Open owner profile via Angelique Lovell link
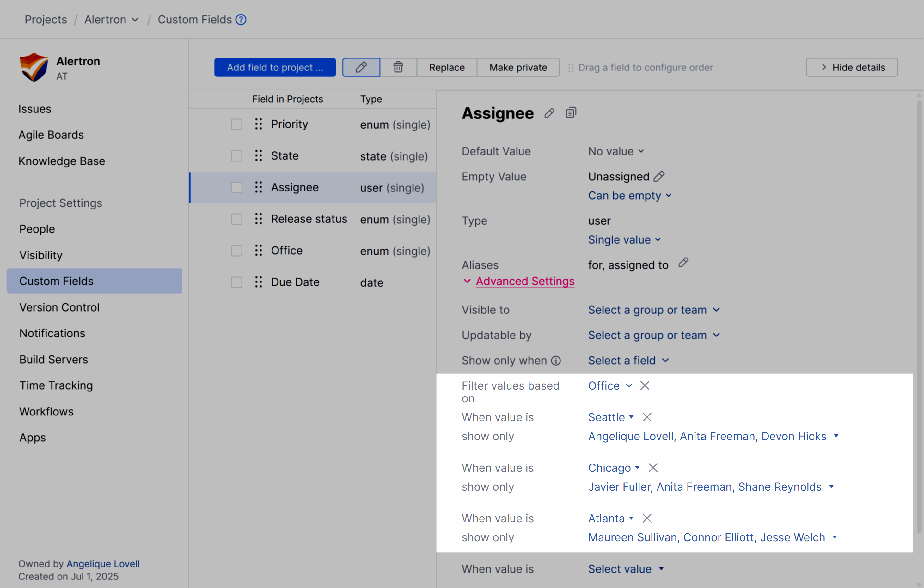 [x=102, y=563]
